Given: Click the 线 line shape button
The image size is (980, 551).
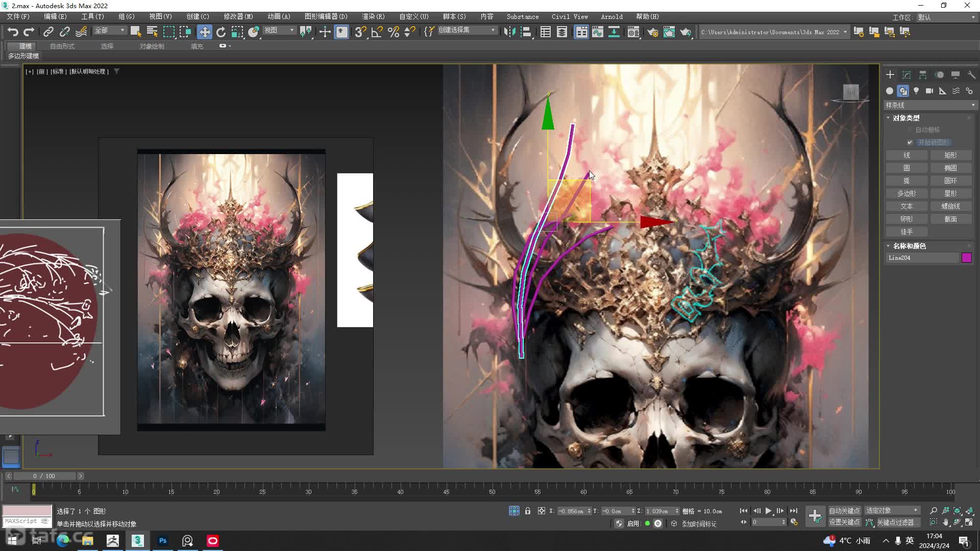Looking at the screenshot, I should [906, 155].
